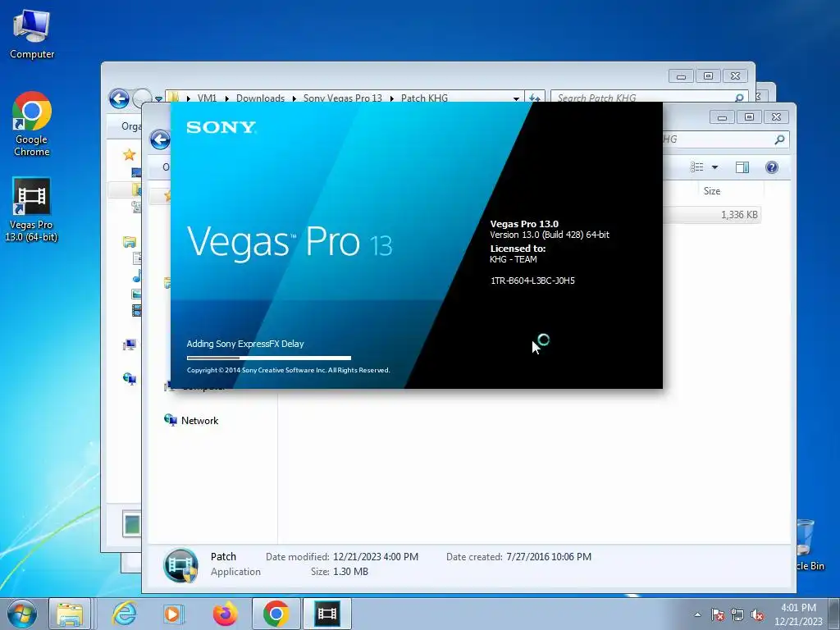Open address bar history dropdown in rear window
Screen dimensions: 840x630
(x=517, y=98)
